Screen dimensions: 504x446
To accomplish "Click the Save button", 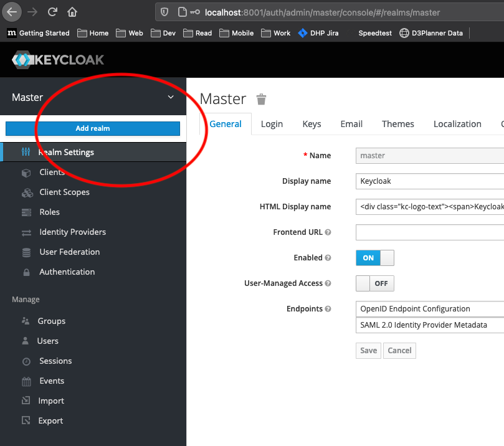I will tap(368, 351).
